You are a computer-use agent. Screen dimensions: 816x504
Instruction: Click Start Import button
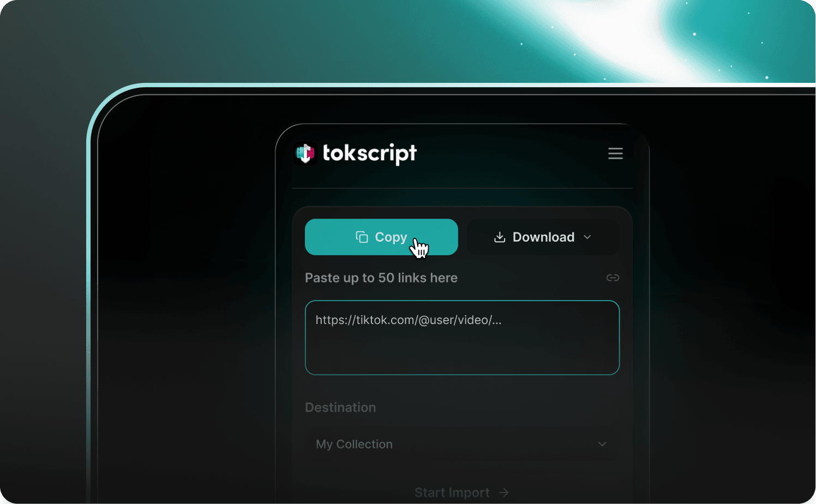pyautogui.click(x=461, y=493)
